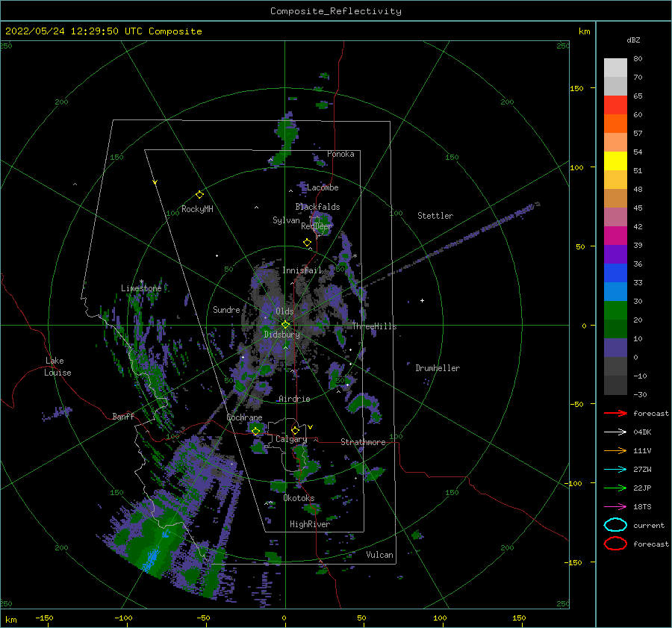Click the Blackfalds label
Screen dimensions: 672x628
pyautogui.click(x=317, y=207)
